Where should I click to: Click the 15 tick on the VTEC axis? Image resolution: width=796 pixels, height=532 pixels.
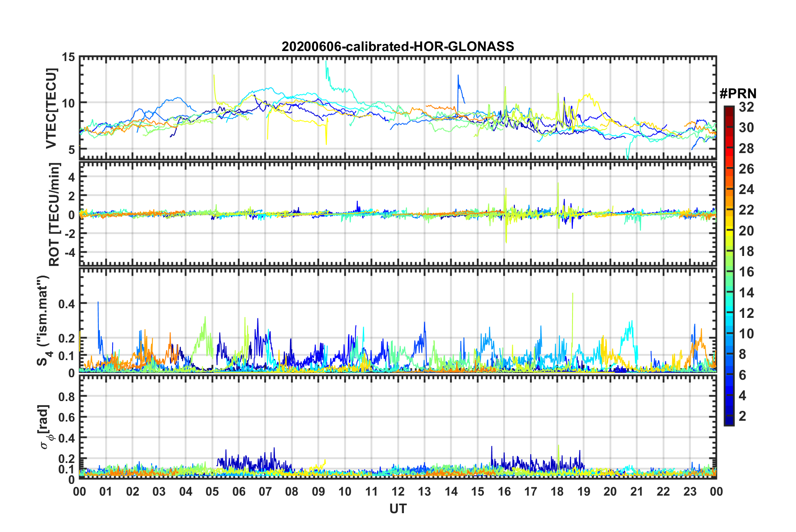point(68,57)
